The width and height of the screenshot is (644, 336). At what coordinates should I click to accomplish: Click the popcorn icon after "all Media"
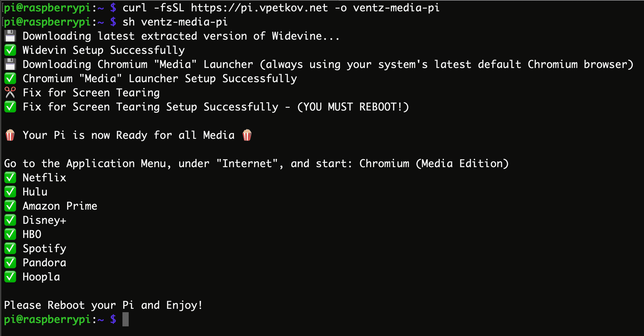(247, 135)
